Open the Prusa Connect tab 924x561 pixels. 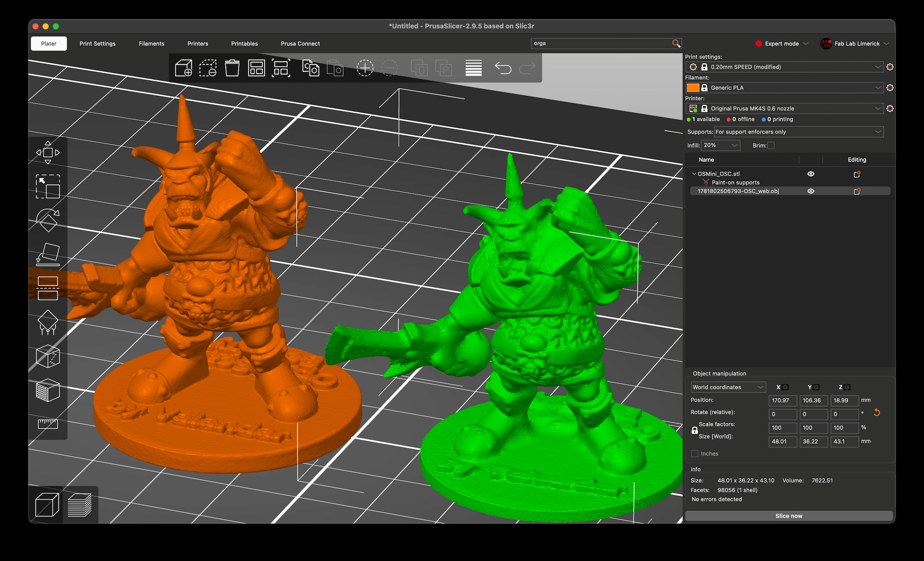[x=300, y=43]
